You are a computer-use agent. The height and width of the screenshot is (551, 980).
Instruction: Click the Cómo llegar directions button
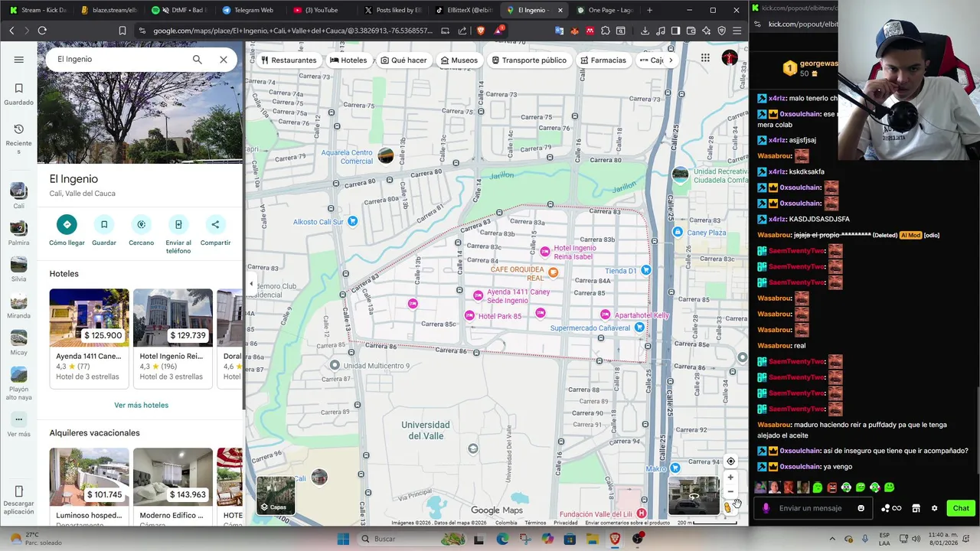click(67, 230)
